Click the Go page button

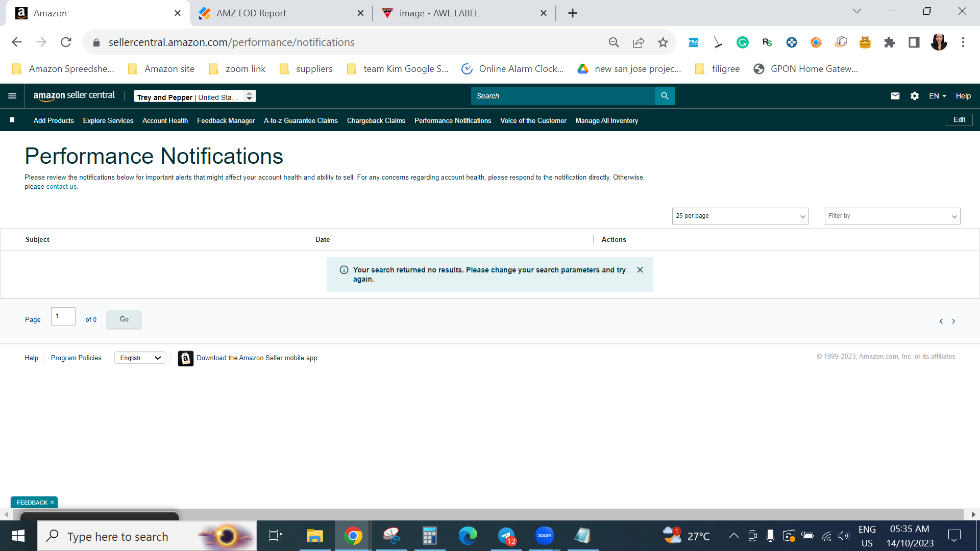124,319
